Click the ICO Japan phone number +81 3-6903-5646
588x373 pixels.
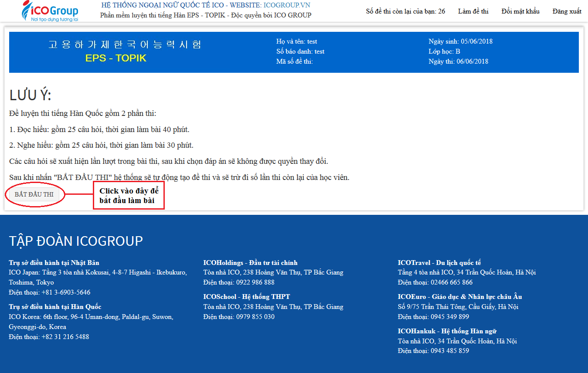pos(66,292)
